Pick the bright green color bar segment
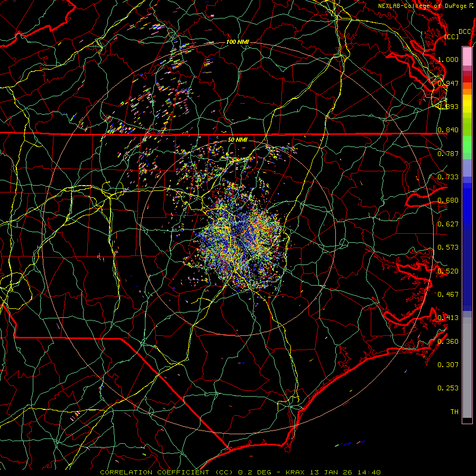 point(467,144)
